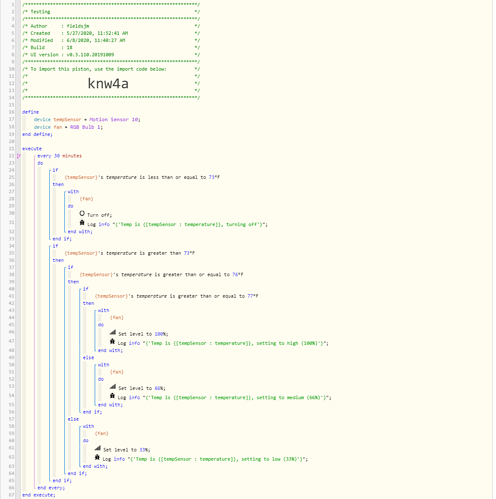Click the marker beside line 22

tap(19, 156)
